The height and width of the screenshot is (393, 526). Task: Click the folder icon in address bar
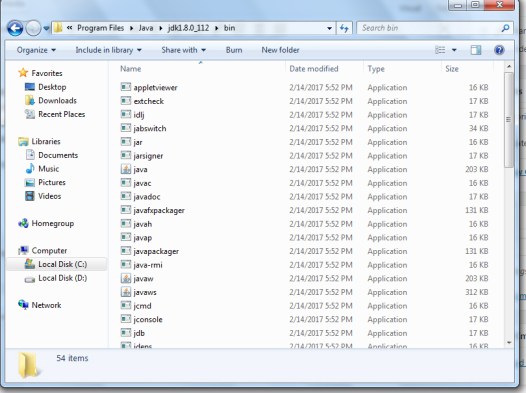pyautogui.click(x=58, y=28)
